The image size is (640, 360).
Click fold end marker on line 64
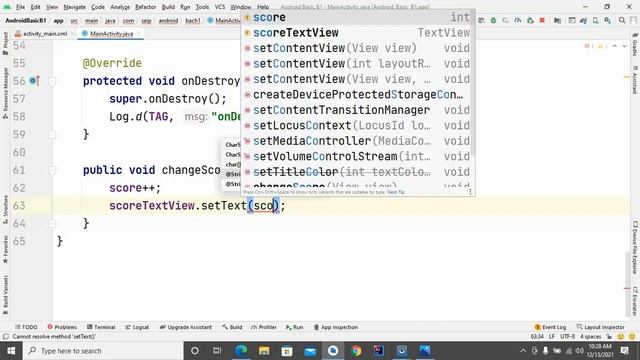coord(52,224)
